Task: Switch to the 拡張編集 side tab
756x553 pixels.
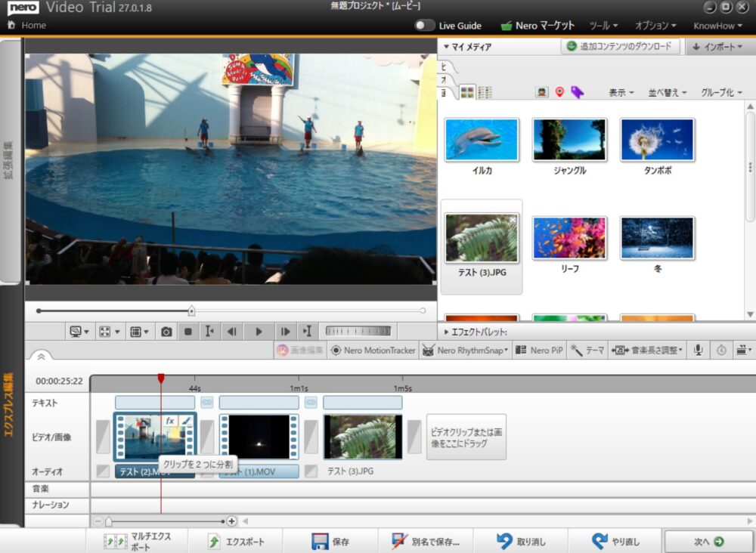Action: click(9, 161)
